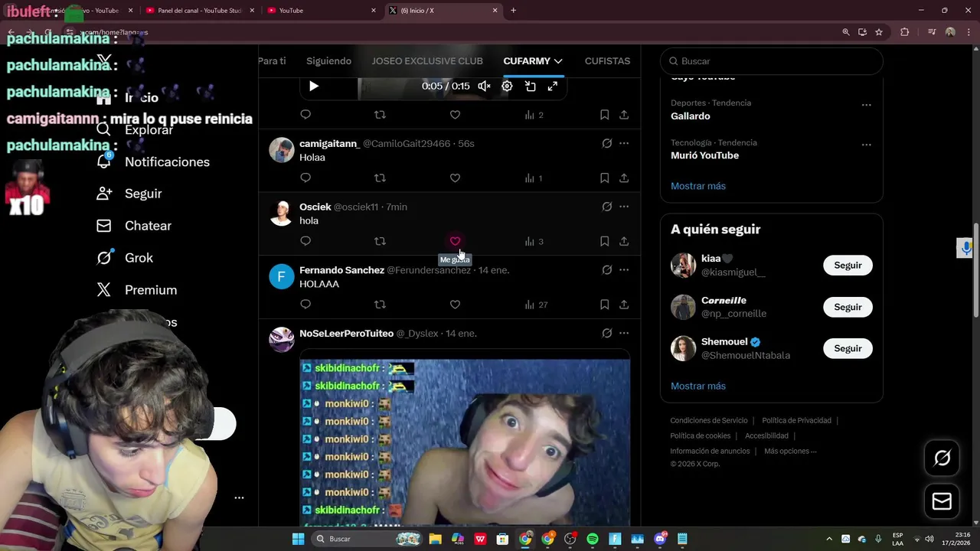The image size is (980, 551).
Task: Share Osciek's hola post
Action: 624,241
